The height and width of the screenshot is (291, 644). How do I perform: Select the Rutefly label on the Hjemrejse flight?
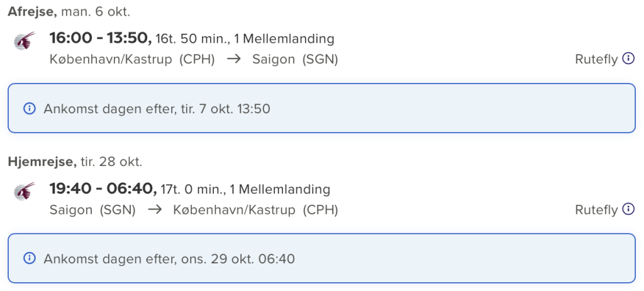[596, 210]
